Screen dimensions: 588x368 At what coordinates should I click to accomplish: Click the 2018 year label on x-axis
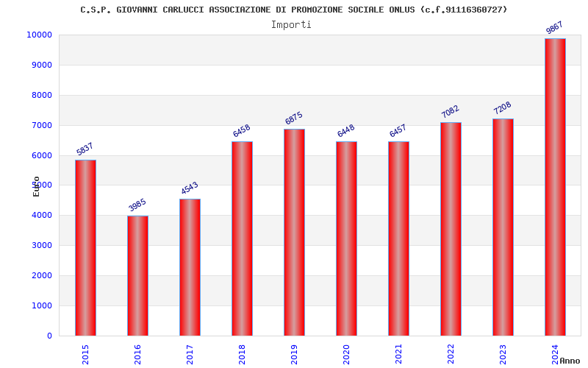coord(242,353)
